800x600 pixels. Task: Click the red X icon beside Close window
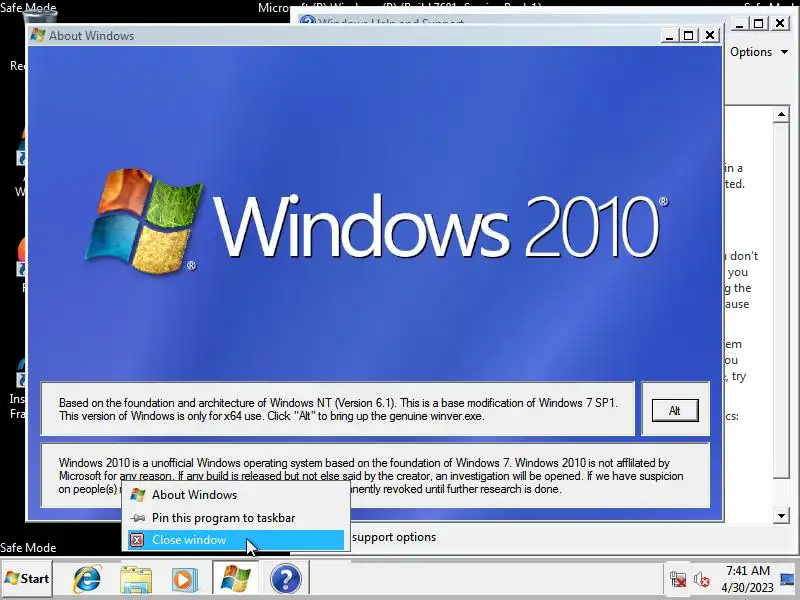coord(137,540)
